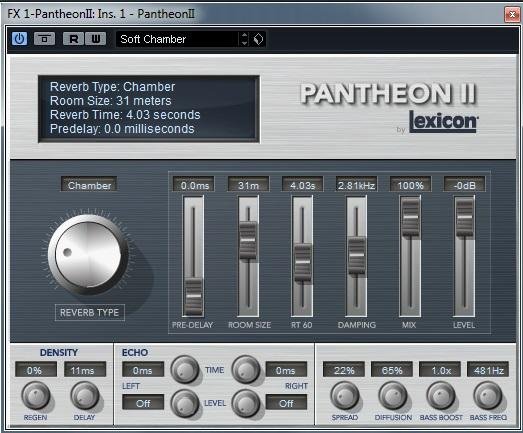Screen dimensions: 523x433
Task: Click the PANTHEON II title logo
Action: (389, 94)
